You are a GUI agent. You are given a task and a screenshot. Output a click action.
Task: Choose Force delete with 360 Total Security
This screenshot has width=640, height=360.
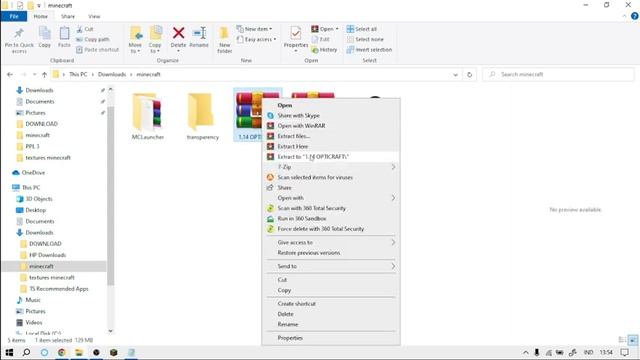point(331,229)
